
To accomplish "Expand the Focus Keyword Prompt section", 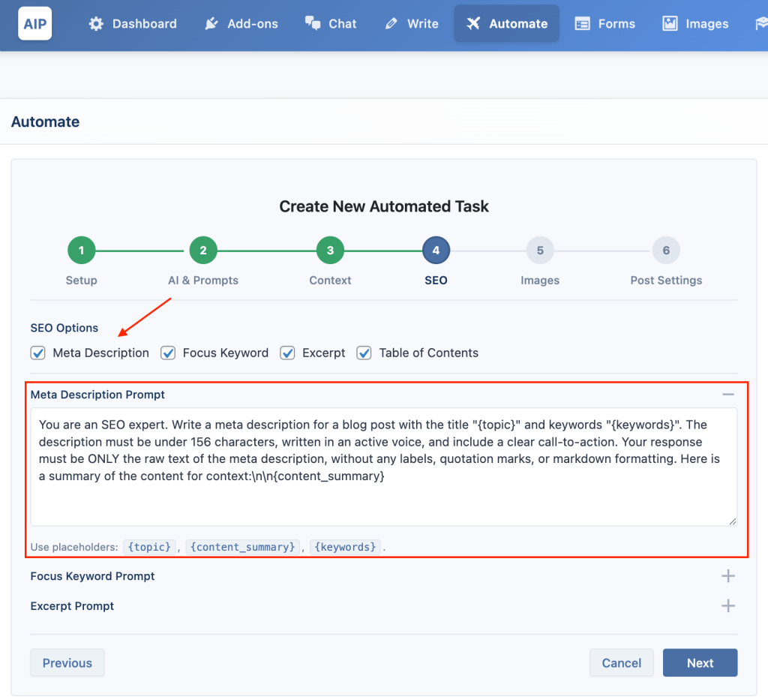I will (x=728, y=576).
